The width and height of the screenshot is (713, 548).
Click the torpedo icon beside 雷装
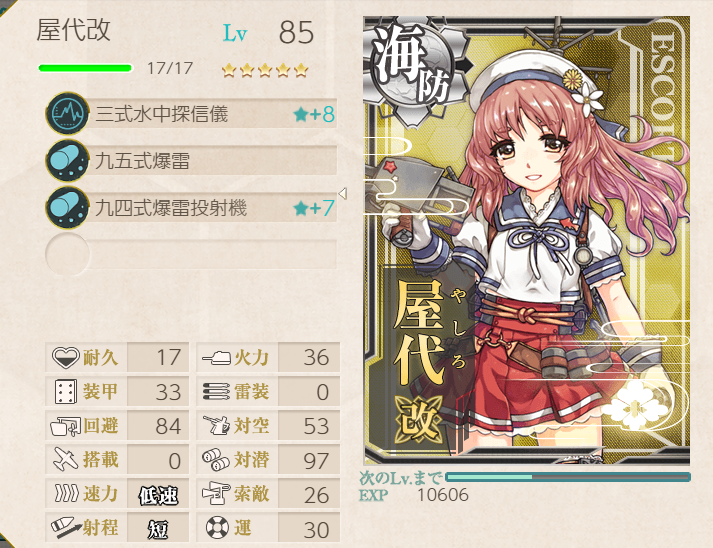[x=216, y=392]
